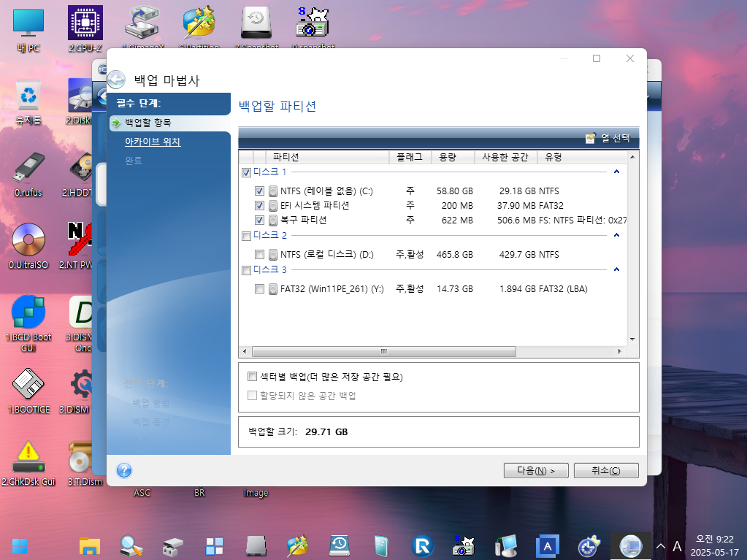747x560 pixels.
Task: Click the right arrow of horizontal scrollbar
Action: point(619,351)
